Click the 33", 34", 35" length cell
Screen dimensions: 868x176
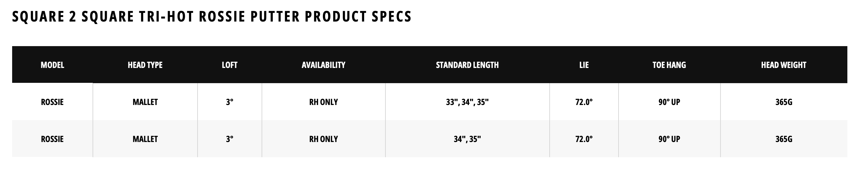point(467,102)
